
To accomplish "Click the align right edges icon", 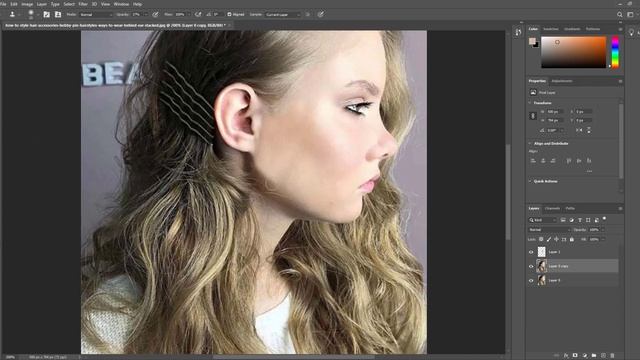I will (553, 161).
